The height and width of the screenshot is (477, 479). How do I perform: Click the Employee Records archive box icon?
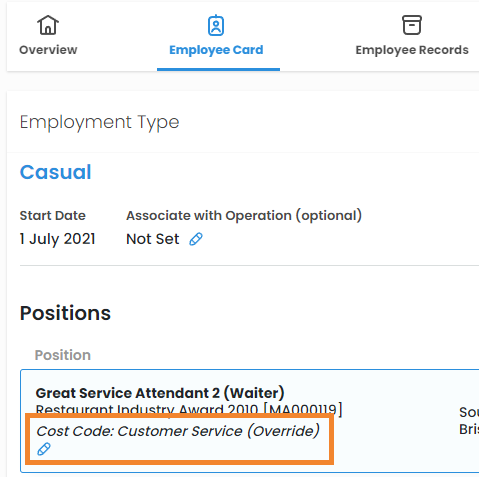tap(412, 25)
